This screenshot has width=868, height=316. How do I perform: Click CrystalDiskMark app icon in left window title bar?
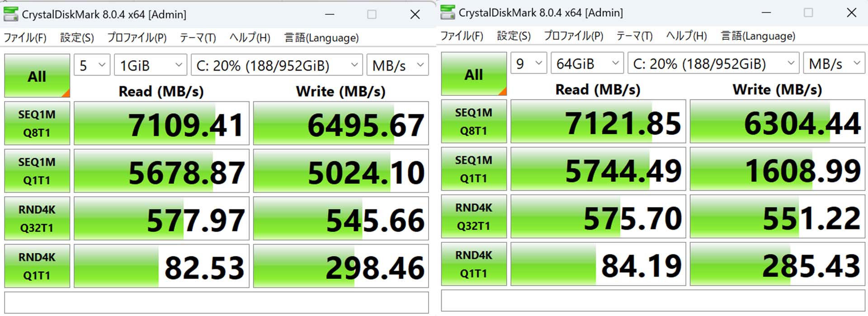click(11, 14)
